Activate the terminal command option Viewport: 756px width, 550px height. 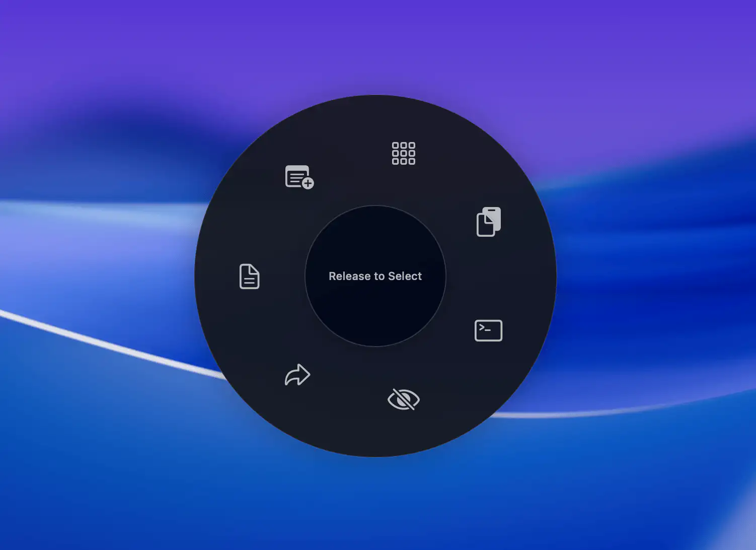tap(489, 330)
